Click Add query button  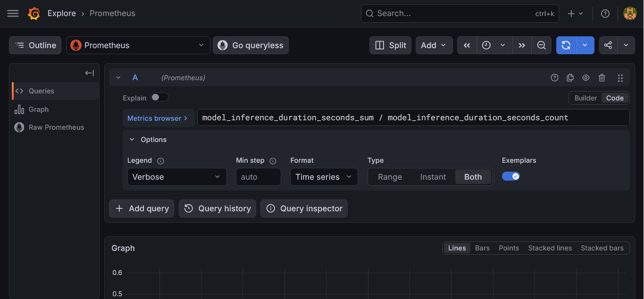point(142,208)
